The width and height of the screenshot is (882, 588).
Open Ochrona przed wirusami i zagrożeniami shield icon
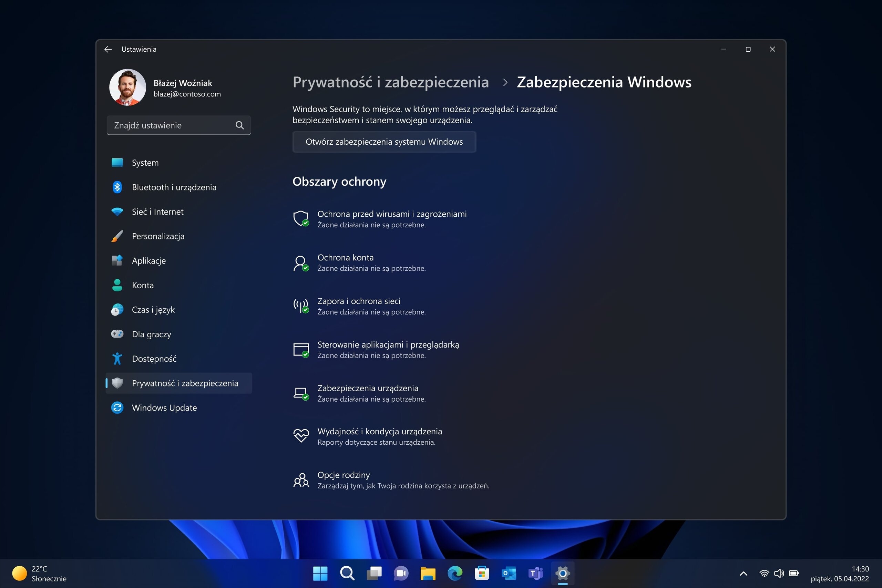301,218
